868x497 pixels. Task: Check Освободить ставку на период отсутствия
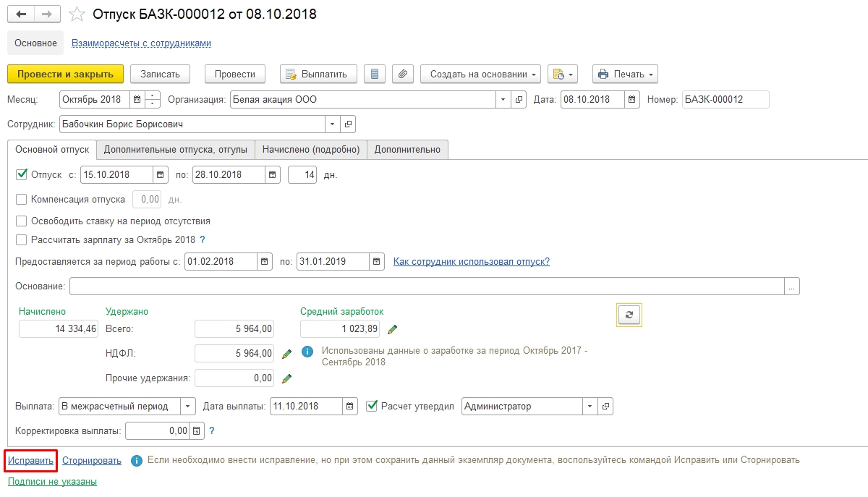pyautogui.click(x=22, y=221)
